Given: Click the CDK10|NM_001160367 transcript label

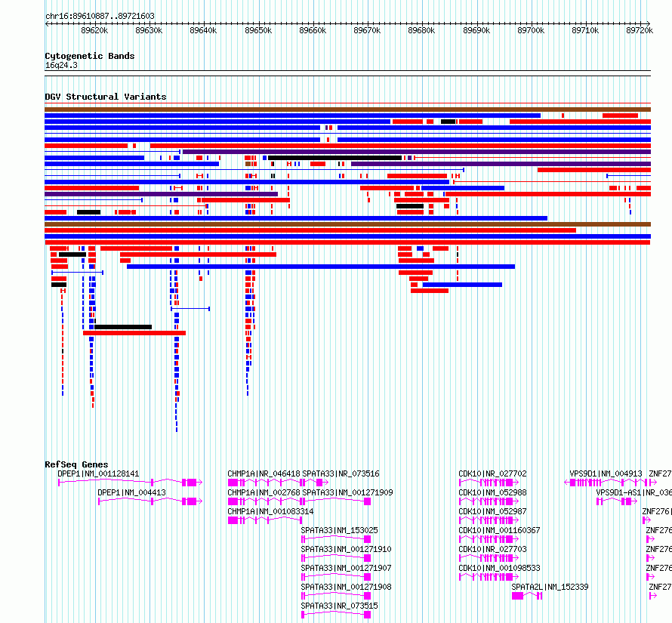Looking at the screenshot, I should point(499,530).
